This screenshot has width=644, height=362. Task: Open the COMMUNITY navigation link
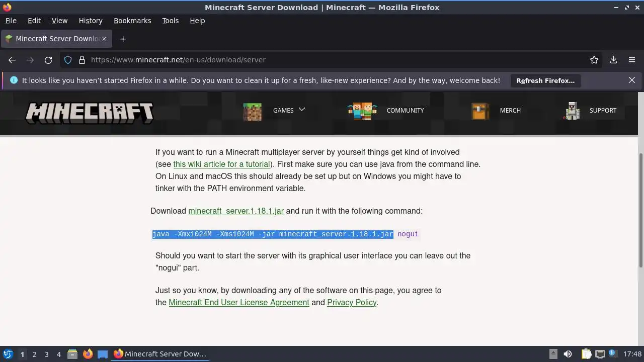[x=405, y=111]
